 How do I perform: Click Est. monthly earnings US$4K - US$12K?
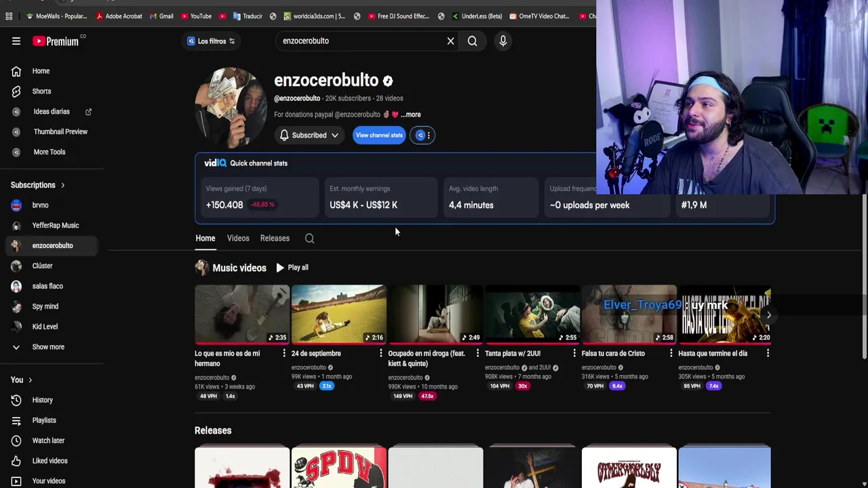point(381,197)
